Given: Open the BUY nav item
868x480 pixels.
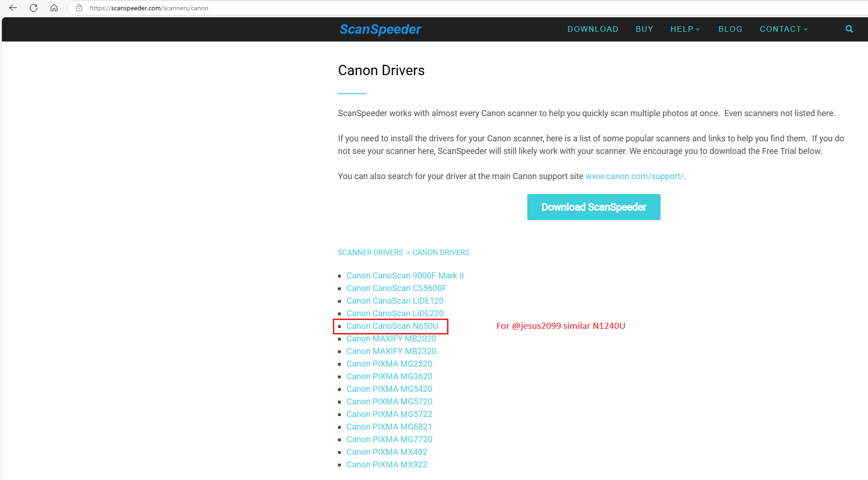Looking at the screenshot, I should point(644,29).
